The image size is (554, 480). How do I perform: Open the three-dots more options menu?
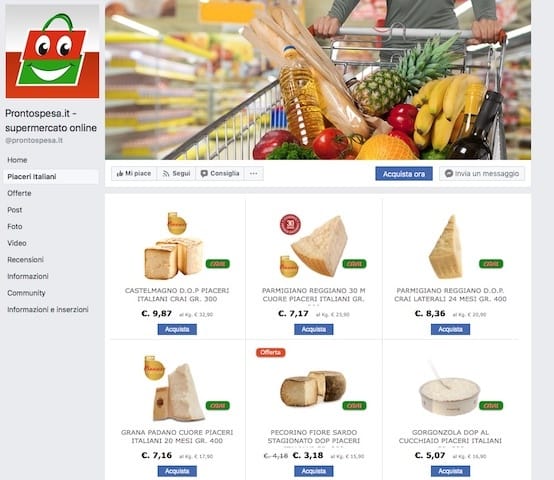point(254,174)
